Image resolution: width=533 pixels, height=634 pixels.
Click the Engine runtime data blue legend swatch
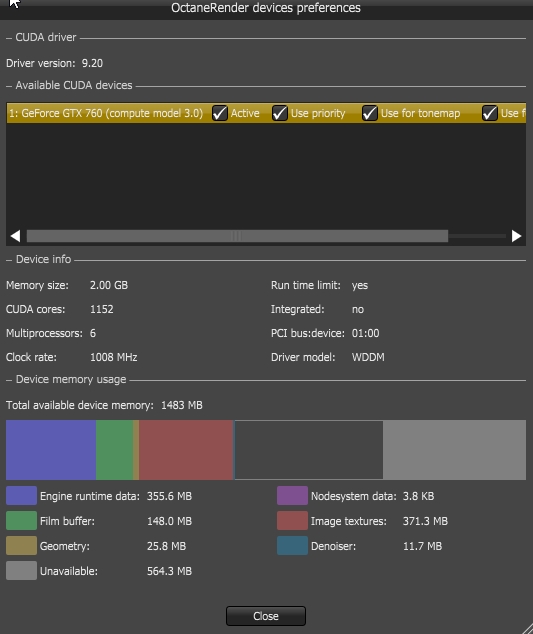[21, 496]
